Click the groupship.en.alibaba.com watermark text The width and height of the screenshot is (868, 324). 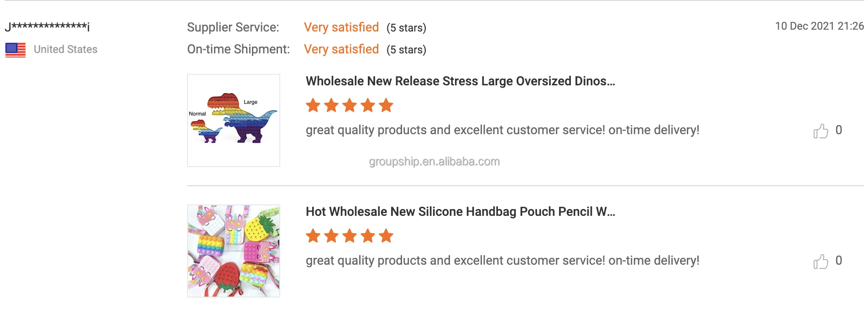click(434, 162)
